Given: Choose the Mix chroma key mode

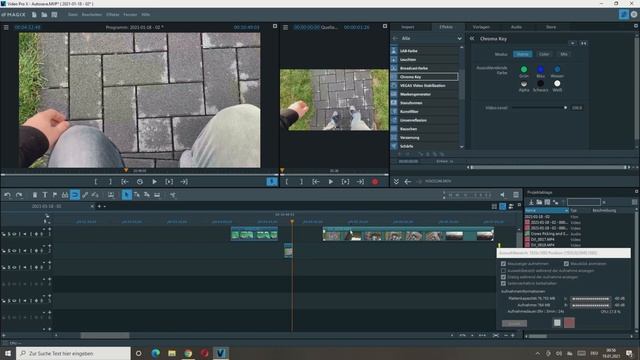Looking at the screenshot, I should (564, 54).
